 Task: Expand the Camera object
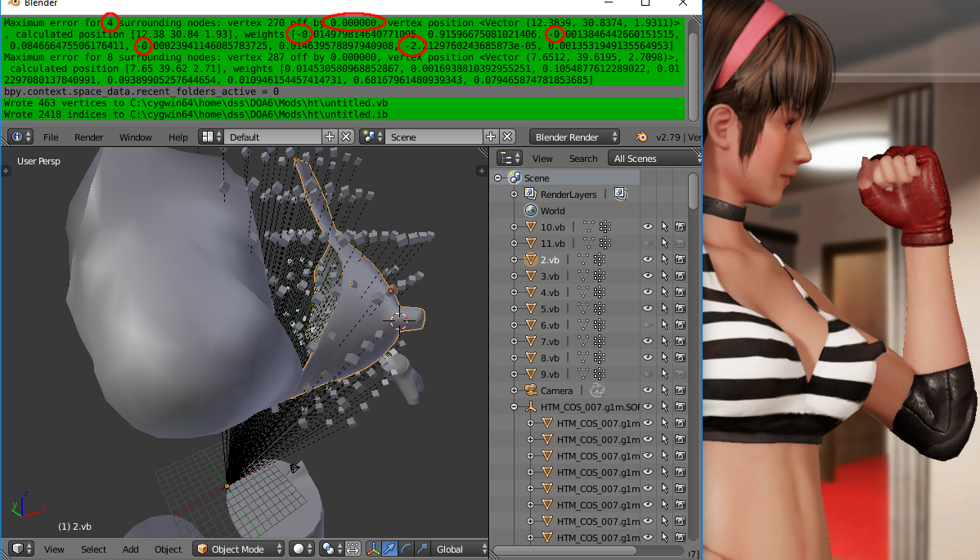(x=515, y=391)
